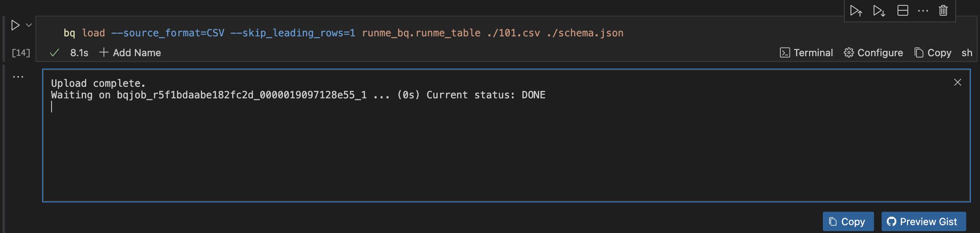
Task: Execute above cells from cell toolbar
Action: (856, 11)
